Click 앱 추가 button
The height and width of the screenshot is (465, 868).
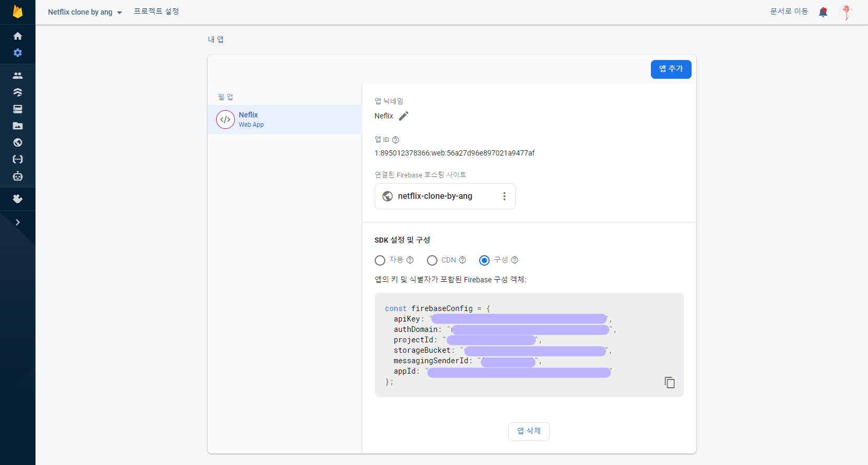pyautogui.click(x=671, y=69)
